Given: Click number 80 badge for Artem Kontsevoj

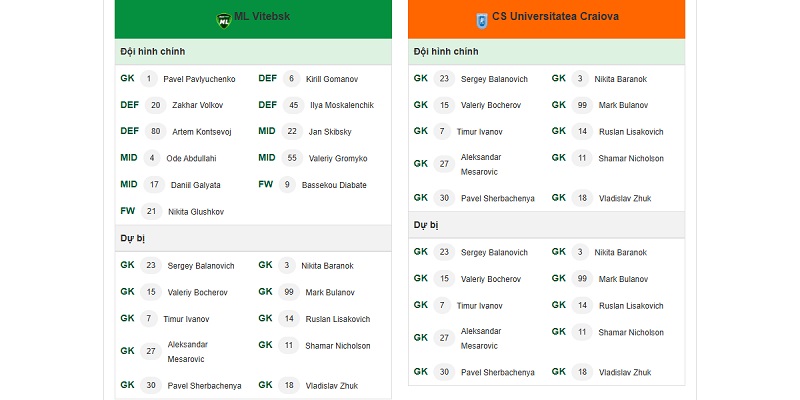Looking at the screenshot, I should pyautogui.click(x=156, y=132).
